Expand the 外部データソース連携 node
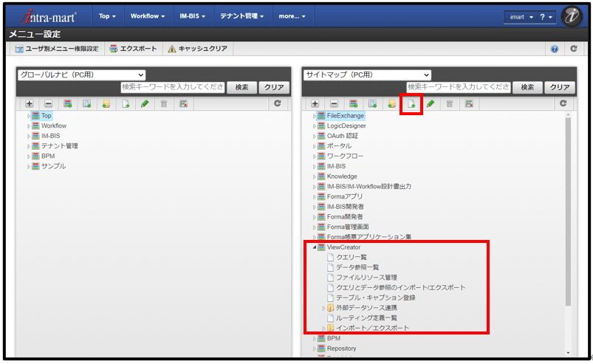The image size is (593, 364). pos(323,308)
